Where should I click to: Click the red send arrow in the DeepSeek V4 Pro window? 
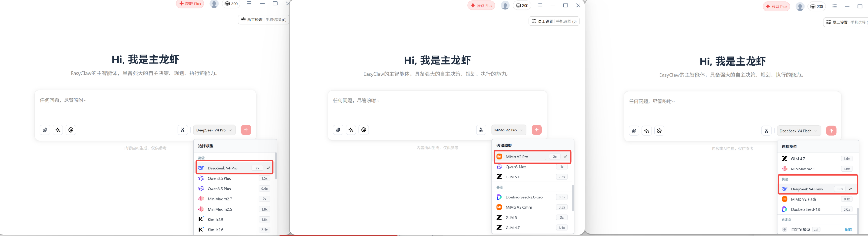click(246, 130)
